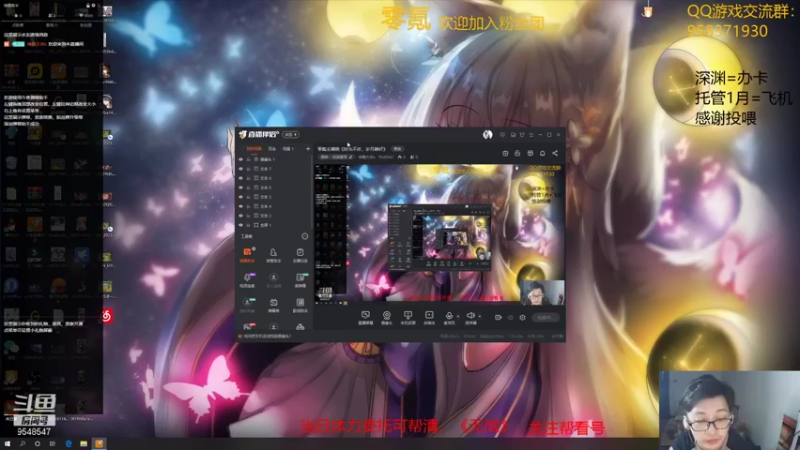Image resolution: width=800 pixels, height=450 pixels.
Task: Switch to the 场景 1 tab
Action: (x=288, y=148)
